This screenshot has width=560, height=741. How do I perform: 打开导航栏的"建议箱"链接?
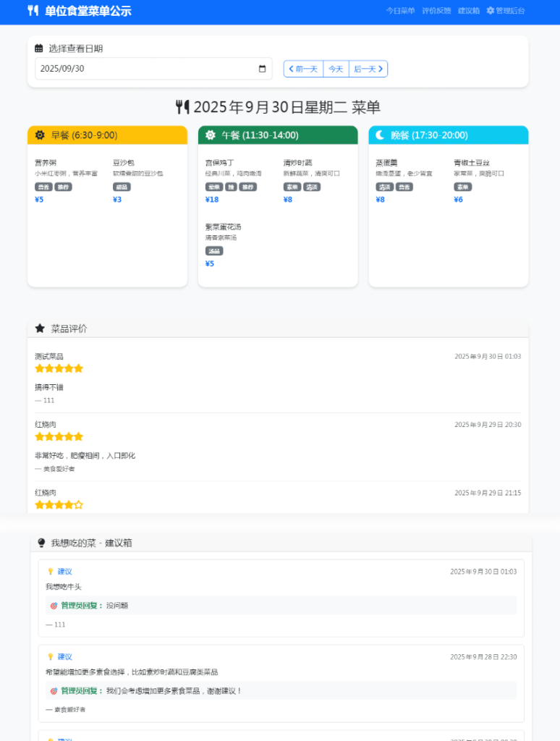pyautogui.click(x=469, y=11)
